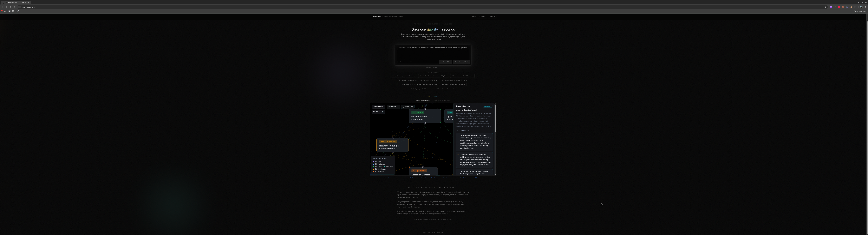Select the Amazon UK Logistics example tab
This screenshot has height=235, width=868.
(x=423, y=100)
